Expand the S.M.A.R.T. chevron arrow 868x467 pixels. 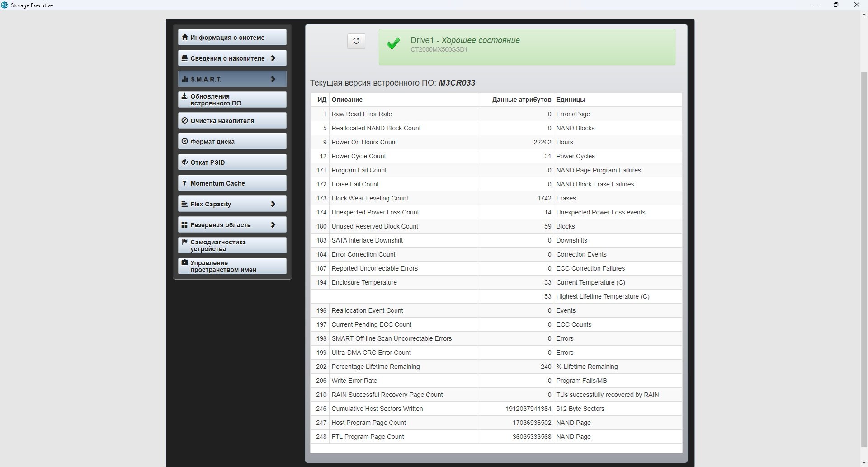tap(273, 79)
